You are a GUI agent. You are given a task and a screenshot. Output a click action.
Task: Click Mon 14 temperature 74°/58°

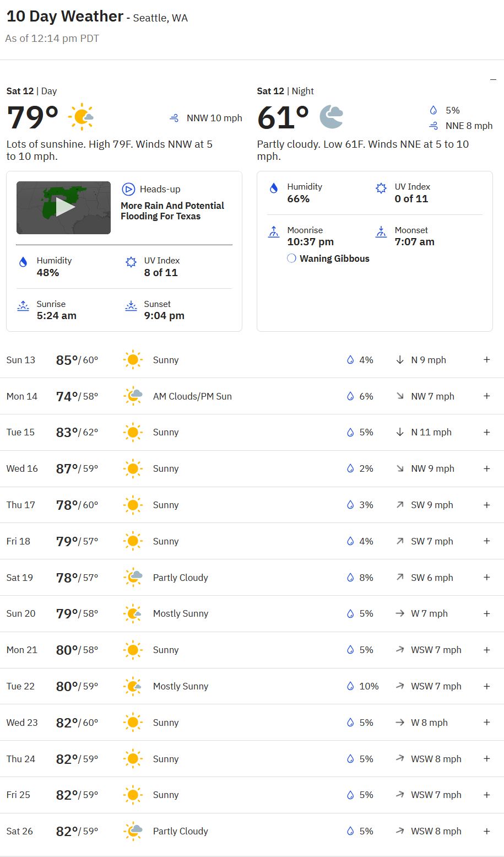coord(77,396)
